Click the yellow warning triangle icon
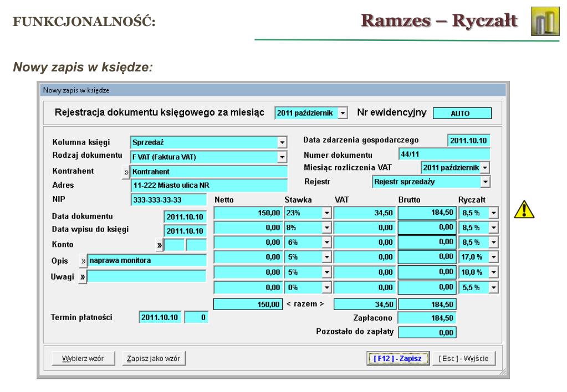This screenshot has height=392, width=567. coord(524,209)
